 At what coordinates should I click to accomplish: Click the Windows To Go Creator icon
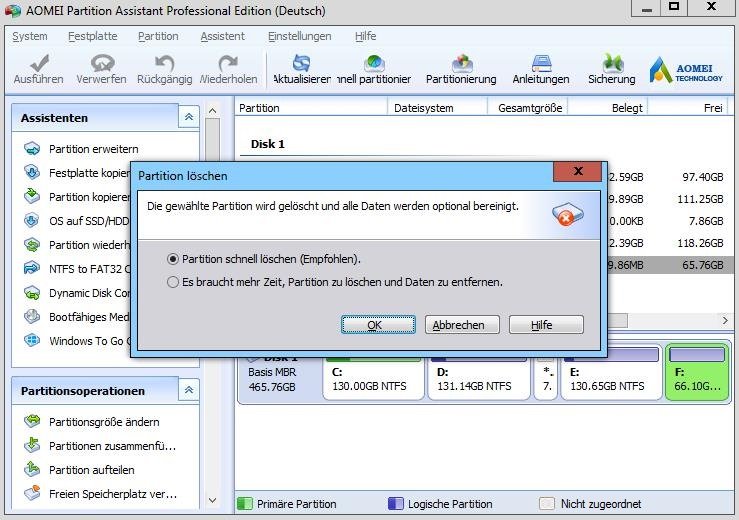pos(32,340)
